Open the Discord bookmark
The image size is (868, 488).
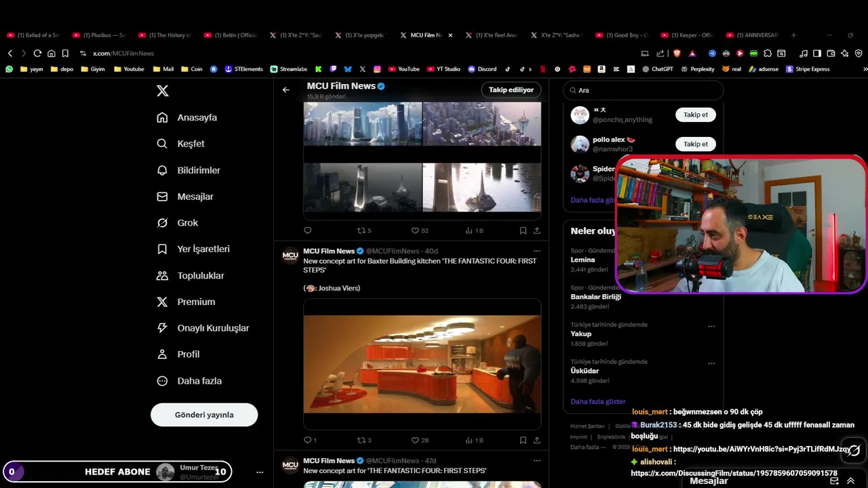coord(481,69)
